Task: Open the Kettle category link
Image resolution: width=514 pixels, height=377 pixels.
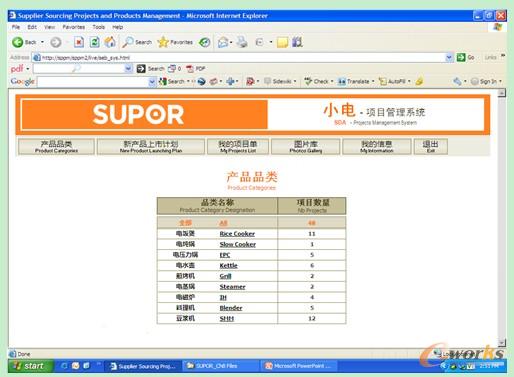Action: [x=228, y=266]
